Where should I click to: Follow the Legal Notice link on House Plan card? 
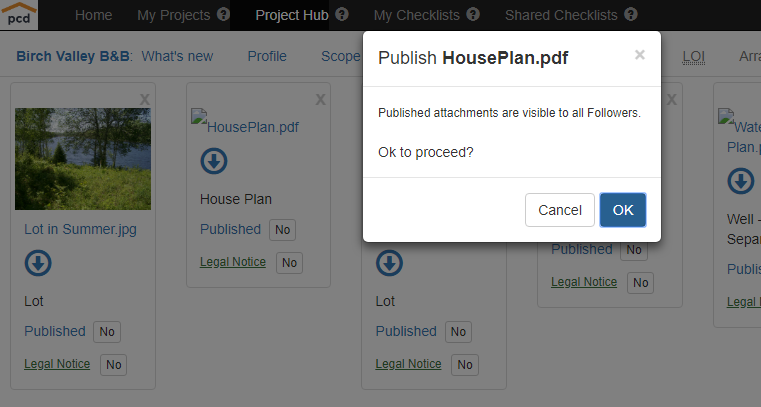click(x=233, y=262)
